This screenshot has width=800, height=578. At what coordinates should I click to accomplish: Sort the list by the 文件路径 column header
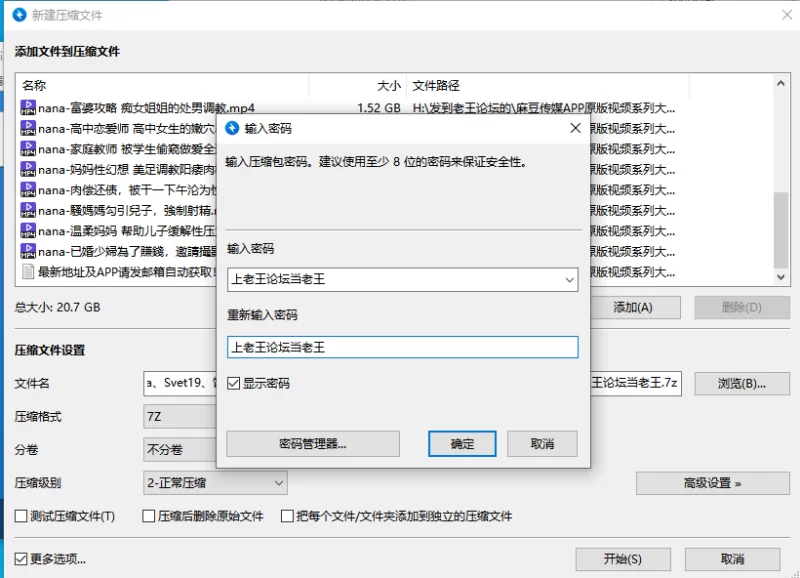548,86
